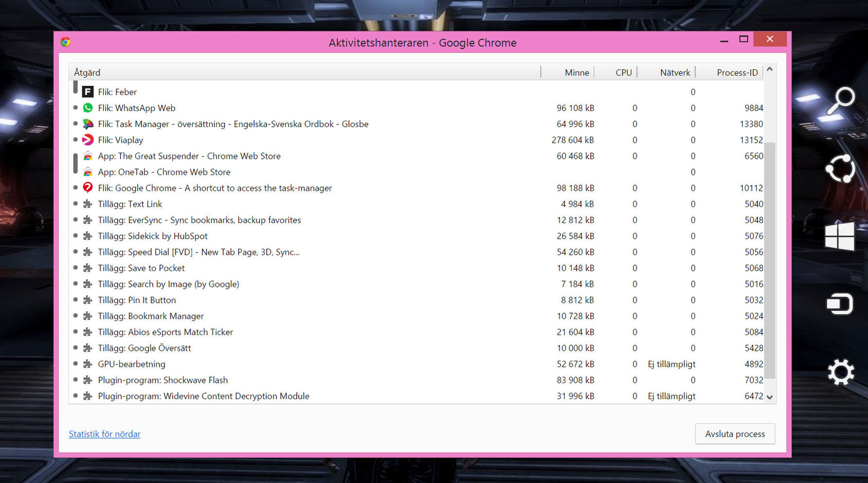Sort by the Process-ID column header

coord(729,72)
